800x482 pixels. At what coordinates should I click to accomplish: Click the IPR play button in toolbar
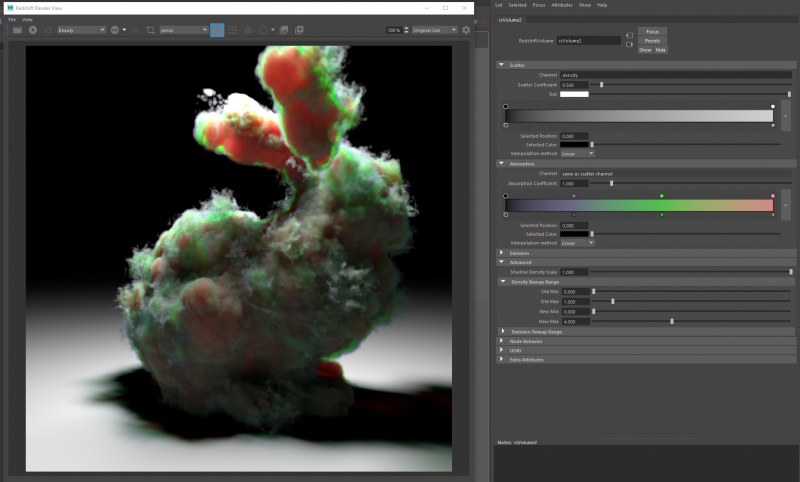click(x=33, y=30)
